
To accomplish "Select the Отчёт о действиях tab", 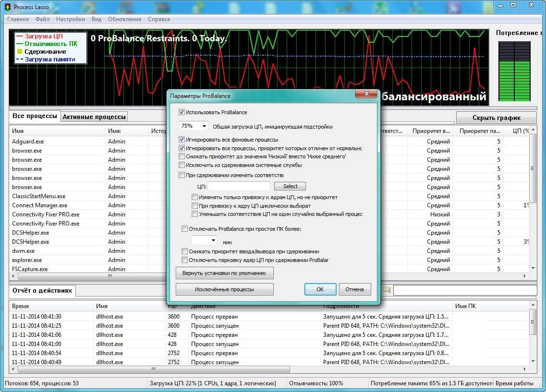I will (x=42, y=290).
